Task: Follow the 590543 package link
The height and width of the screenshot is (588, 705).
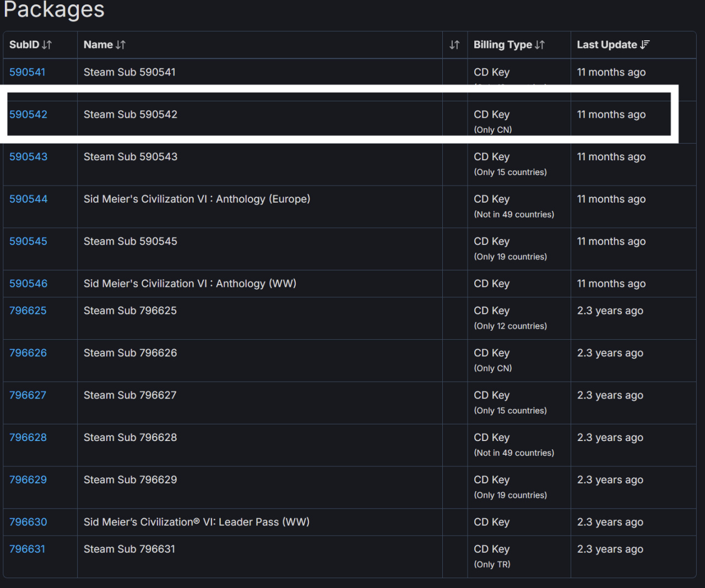Action: pyautogui.click(x=28, y=157)
